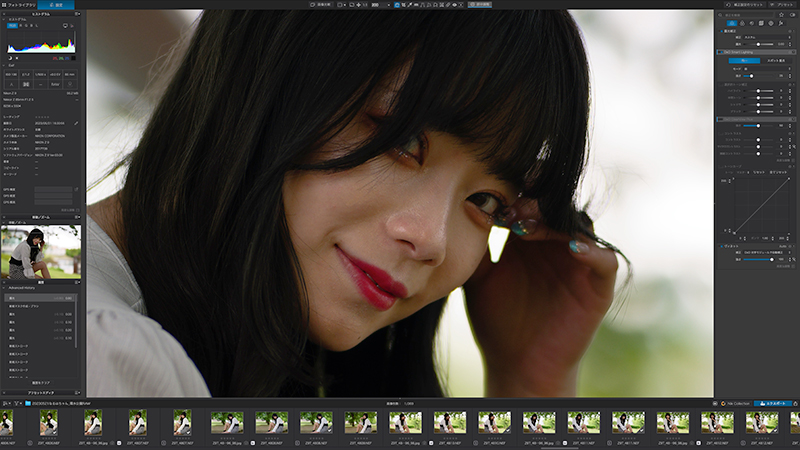The width and height of the screenshot is (800, 450).
Task: Click the Reset corrections button at top right
Action: 745,5
